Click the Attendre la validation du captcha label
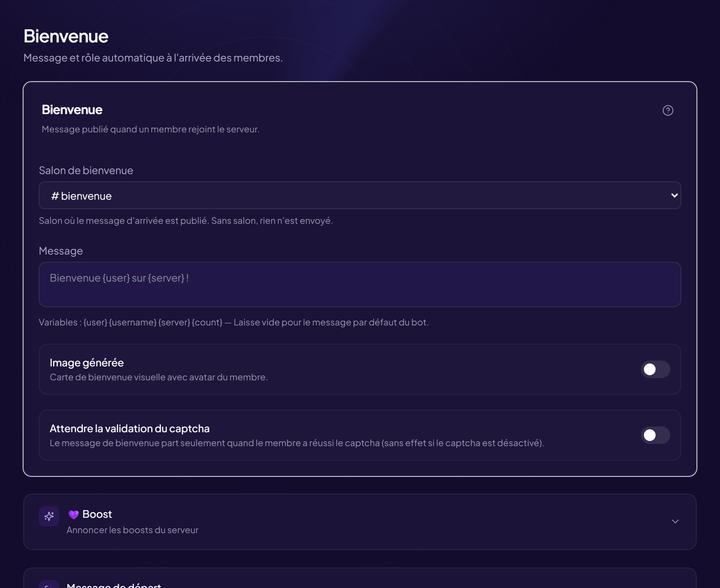 tap(130, 429)
